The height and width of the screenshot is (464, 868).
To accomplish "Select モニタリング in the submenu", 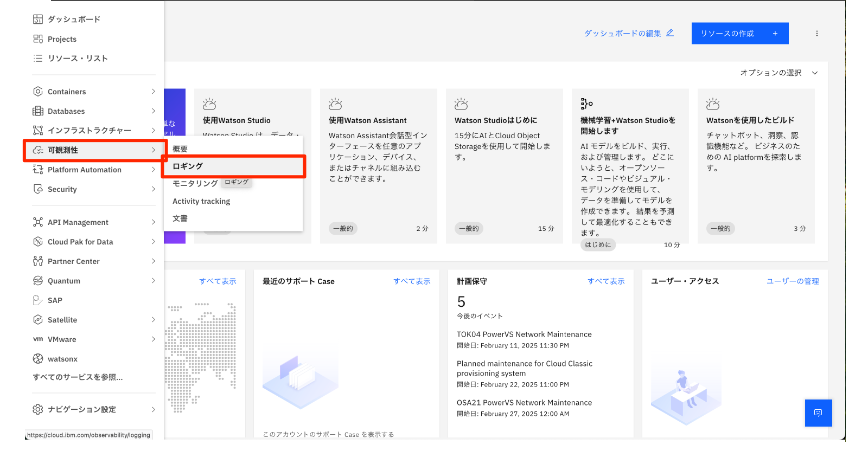I will [x=233, y=184].
